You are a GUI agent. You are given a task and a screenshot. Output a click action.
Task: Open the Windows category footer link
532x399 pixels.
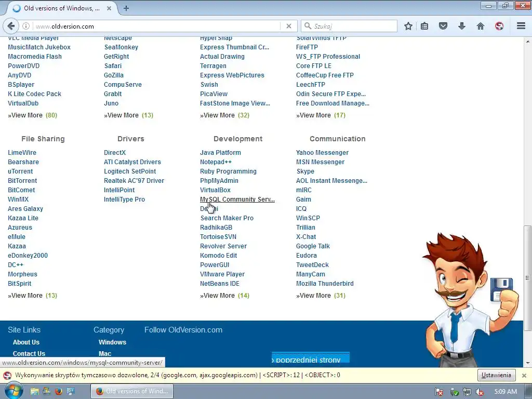click(112, 342)
